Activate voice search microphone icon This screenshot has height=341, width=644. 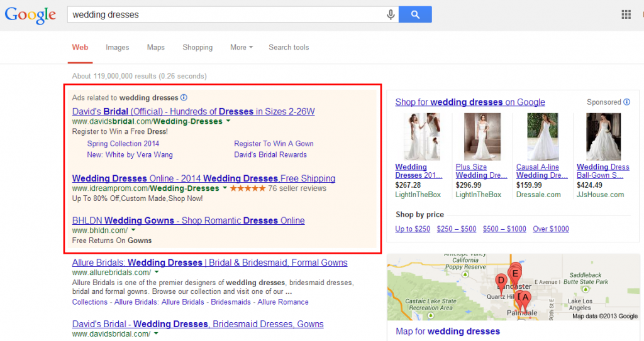click(x=390, y=15)
